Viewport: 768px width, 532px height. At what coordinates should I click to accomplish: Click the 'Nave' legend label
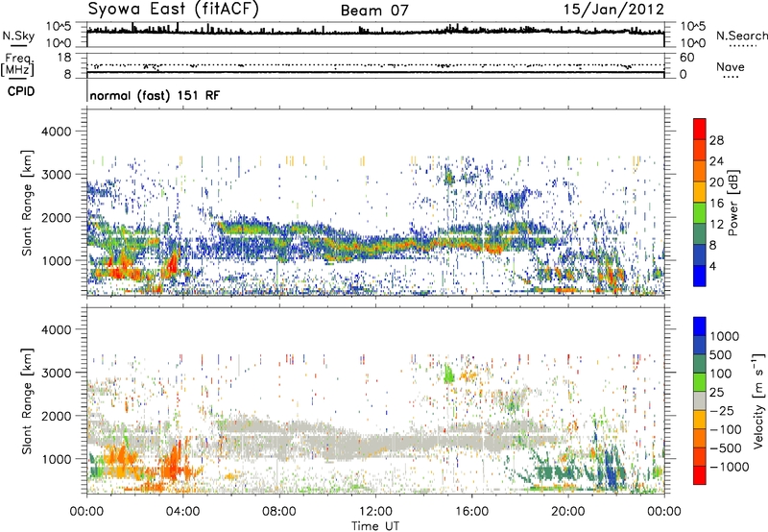tap(731, 66)
